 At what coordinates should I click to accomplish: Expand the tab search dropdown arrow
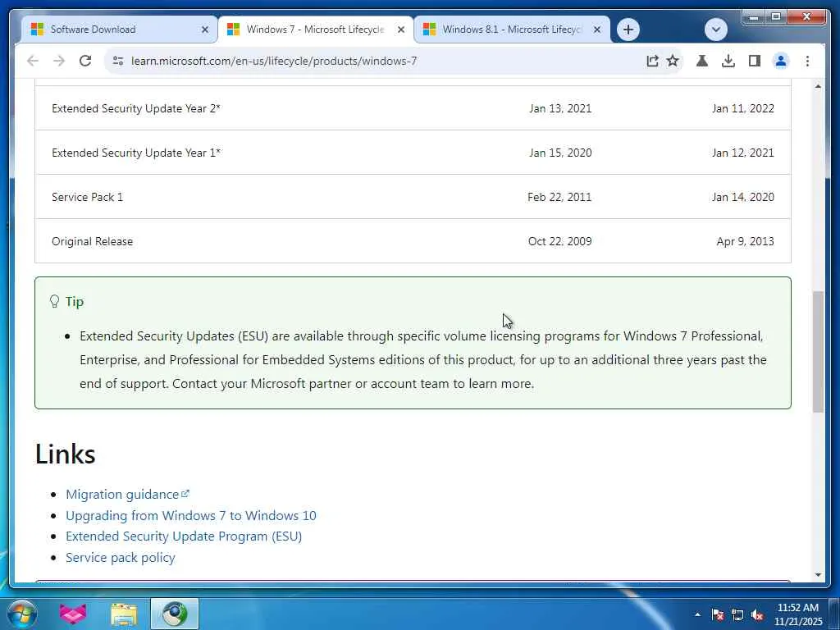[x=715, y=30]
